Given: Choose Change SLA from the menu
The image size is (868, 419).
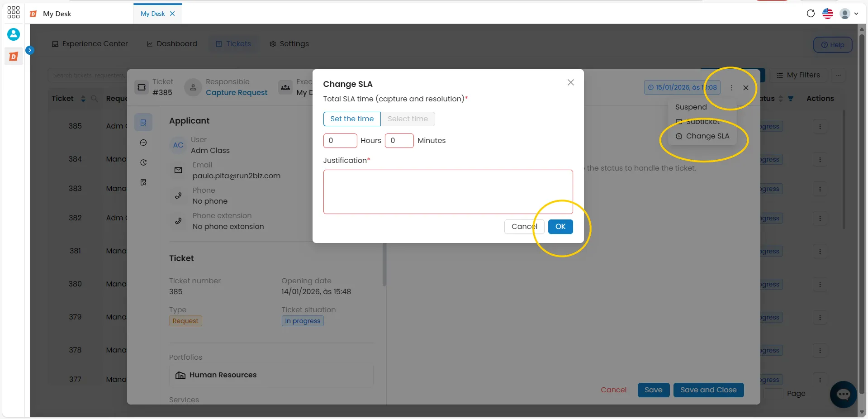Looking at the screenshot, I should click(702, 136).
